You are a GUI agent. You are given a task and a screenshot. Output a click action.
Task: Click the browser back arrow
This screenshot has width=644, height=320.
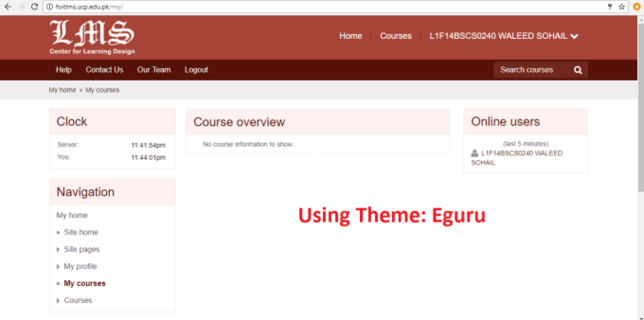tap(8, 7)
